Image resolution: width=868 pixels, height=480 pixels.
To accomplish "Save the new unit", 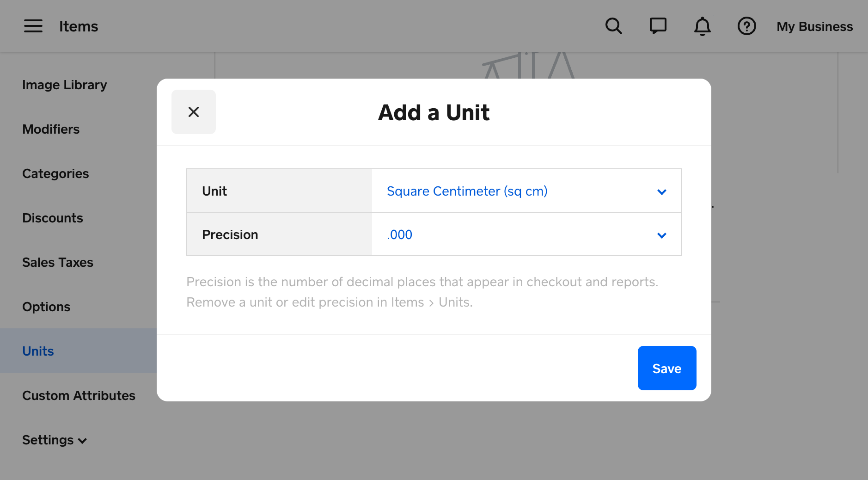I will tap(666, 368).
